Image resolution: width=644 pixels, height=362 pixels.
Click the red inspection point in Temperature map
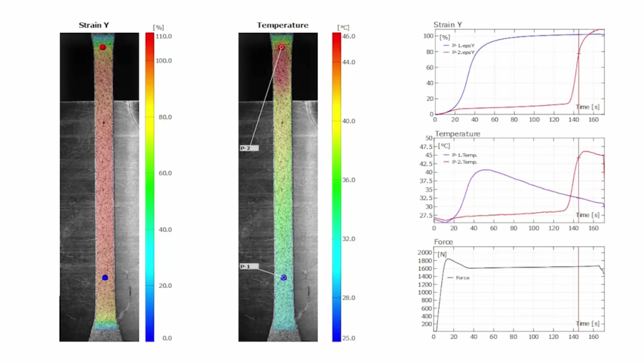pos(281,47)
